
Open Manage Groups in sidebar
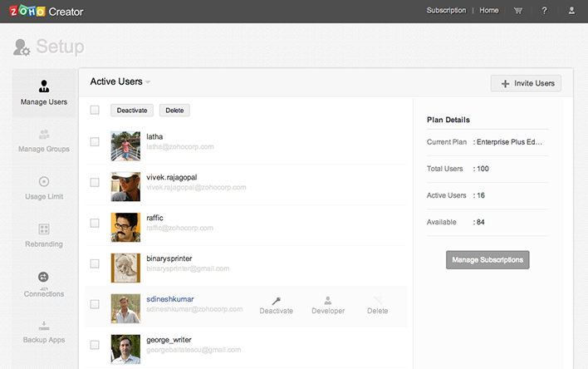[44, 140]
